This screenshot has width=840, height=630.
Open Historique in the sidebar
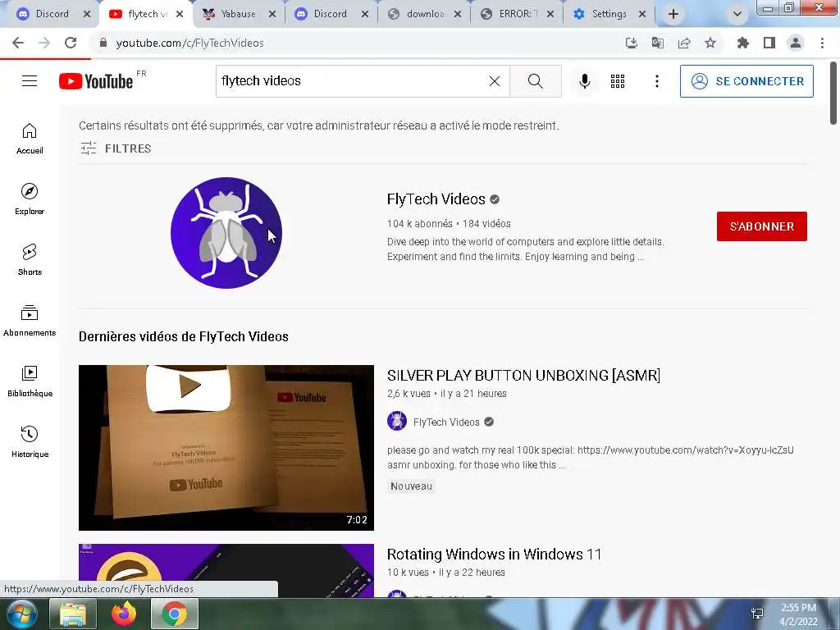30,441
